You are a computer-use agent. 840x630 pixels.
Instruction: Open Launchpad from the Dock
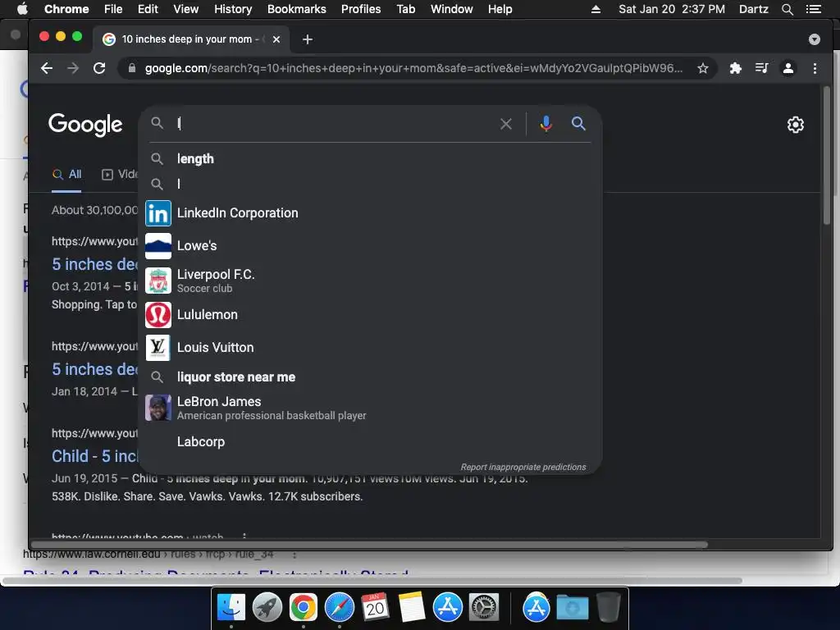point(267,608)
